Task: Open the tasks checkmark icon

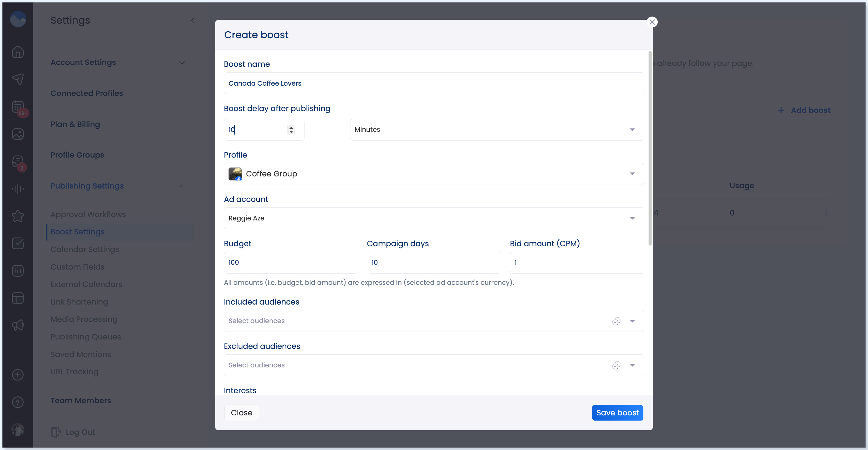Action: click(18, 243)
